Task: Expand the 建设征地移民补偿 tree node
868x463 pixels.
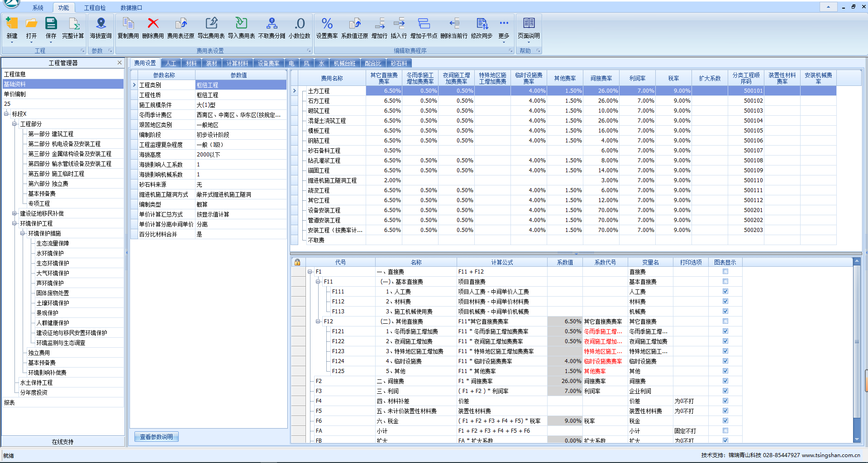Action: pyautogui.click(x=14, y=213)
